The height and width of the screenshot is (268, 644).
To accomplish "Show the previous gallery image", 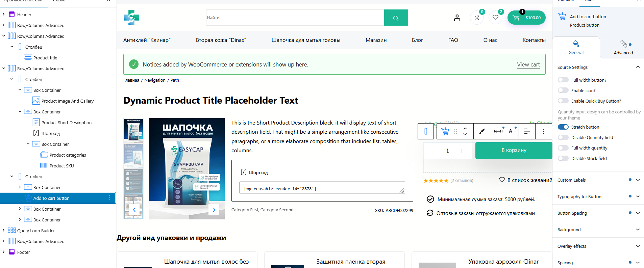I will [x=134, y=210].
